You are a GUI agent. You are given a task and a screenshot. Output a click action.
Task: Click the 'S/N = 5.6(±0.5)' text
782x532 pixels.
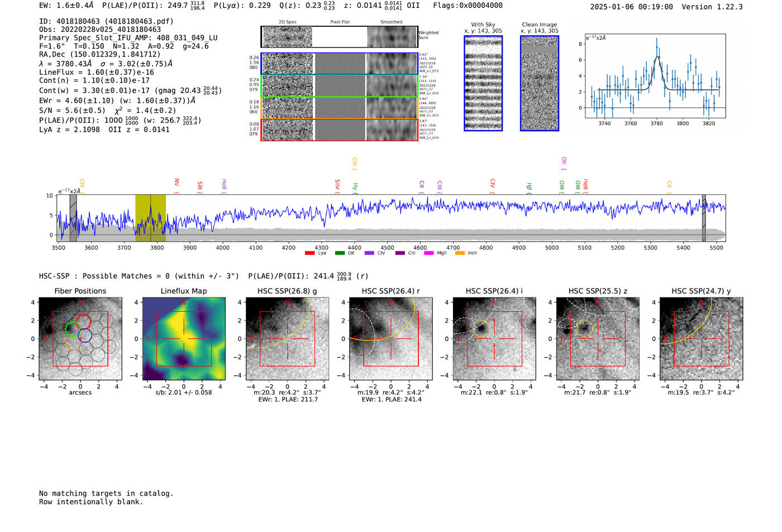[72, 111]
